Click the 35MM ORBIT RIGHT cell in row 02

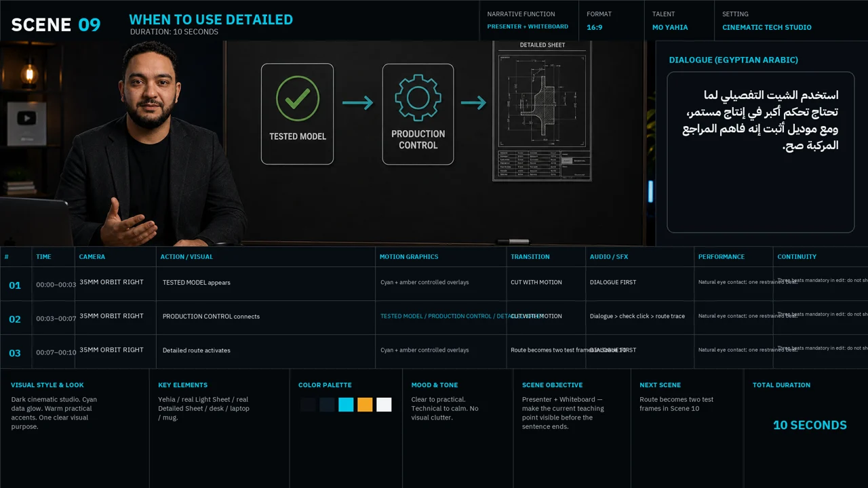(x=111, y=316)
